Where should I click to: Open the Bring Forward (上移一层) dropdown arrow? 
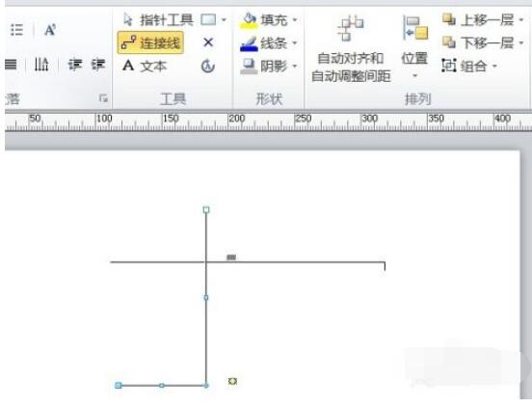[521, 20]
